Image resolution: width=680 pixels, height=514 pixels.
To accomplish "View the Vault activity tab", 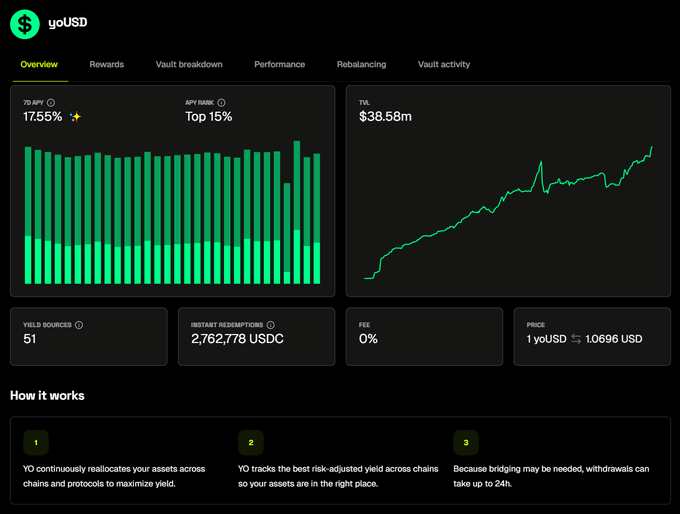I will click(x=444, y=64).
